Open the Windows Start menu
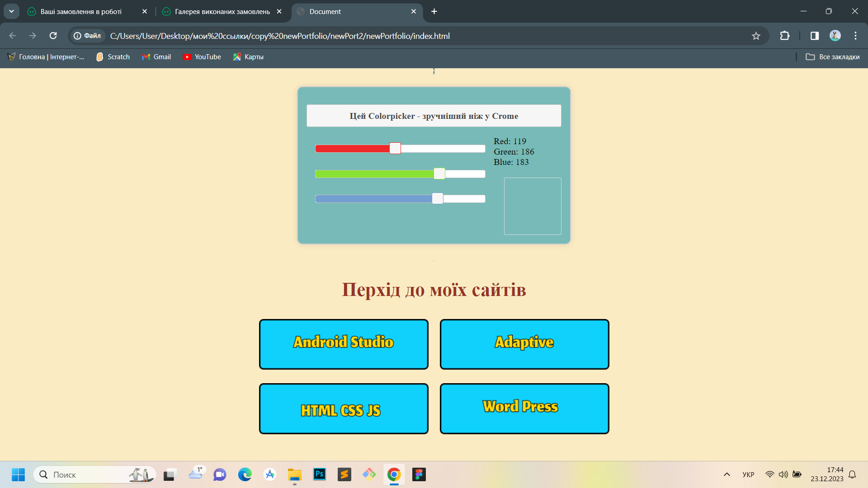The image size is (868, 488). tap(18, 474)
